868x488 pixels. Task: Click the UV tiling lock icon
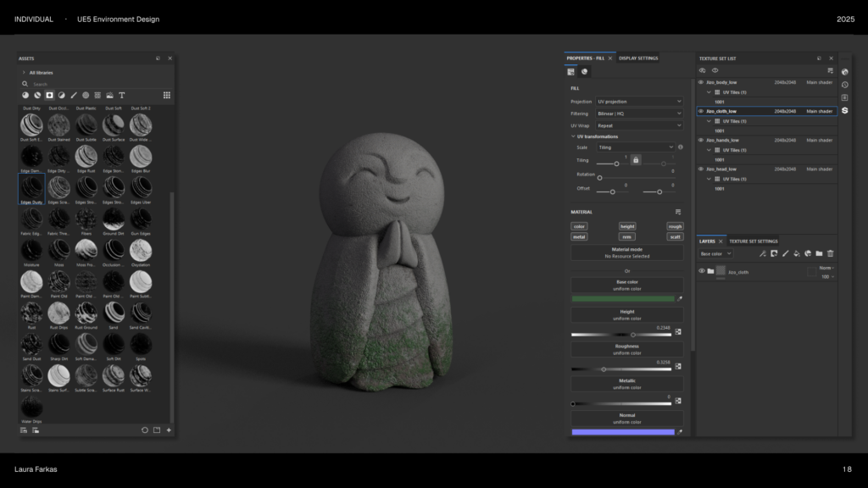pos(636,159)
